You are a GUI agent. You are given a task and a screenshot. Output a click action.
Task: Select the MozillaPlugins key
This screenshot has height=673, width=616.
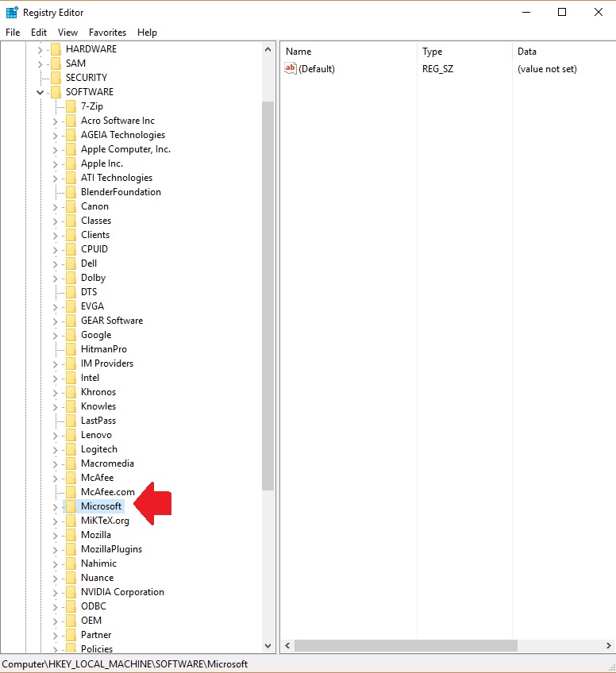tap(112, 549)
